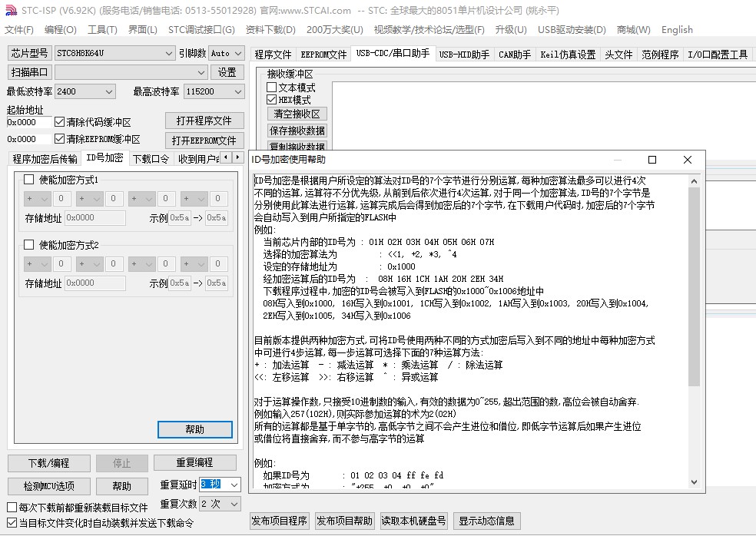
Task: Switch to I/O口配置工具 tab
Action: tap(718, 55)
